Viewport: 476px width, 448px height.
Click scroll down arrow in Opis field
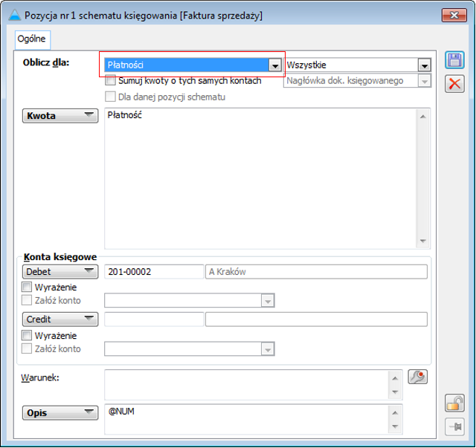coord(395,426)
